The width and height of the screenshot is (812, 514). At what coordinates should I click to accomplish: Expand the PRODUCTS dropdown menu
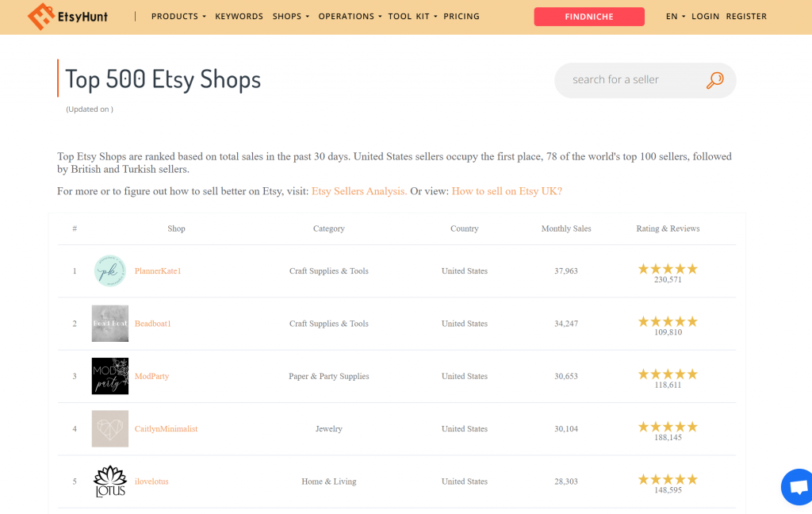[178, 16]
